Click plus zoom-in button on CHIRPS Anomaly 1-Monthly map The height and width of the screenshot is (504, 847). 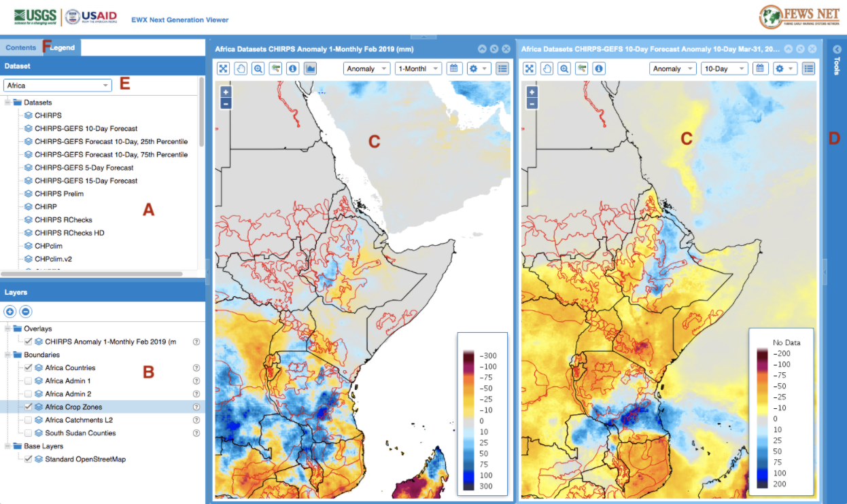coord(226,92)
